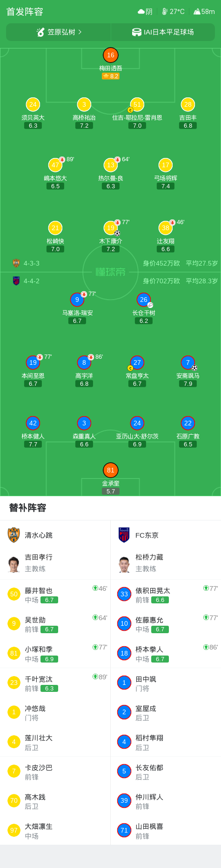Screen dimensions: 221x868
Task: Tap player 51 佳吉-耶拉尼-雷肖恩 circle
Action: pos(137,105)
